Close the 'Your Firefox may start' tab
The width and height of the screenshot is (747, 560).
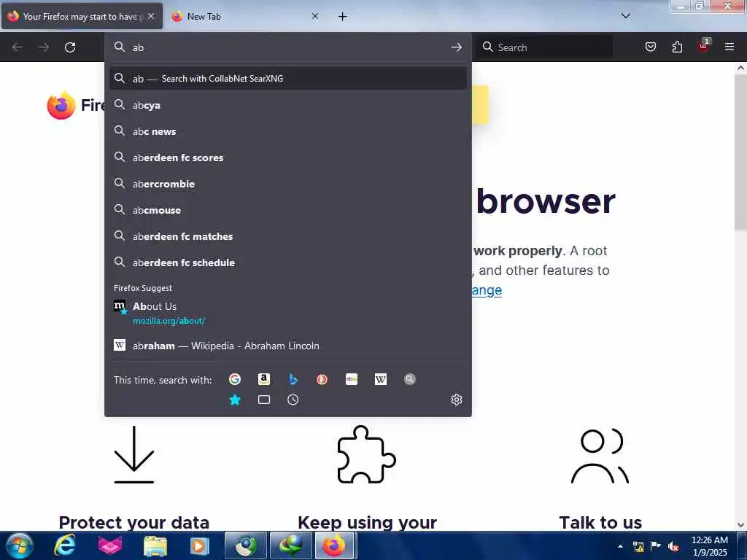click(x=151, y=16)
